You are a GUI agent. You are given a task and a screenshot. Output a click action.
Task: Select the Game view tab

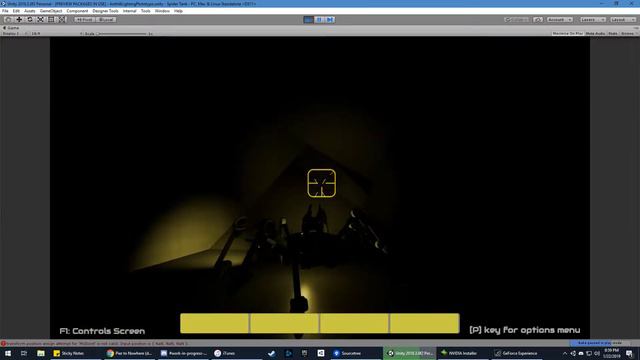pos(11,28)
